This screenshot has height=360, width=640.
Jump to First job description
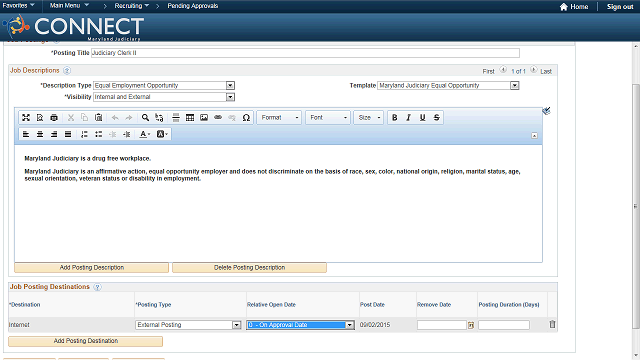489,71
